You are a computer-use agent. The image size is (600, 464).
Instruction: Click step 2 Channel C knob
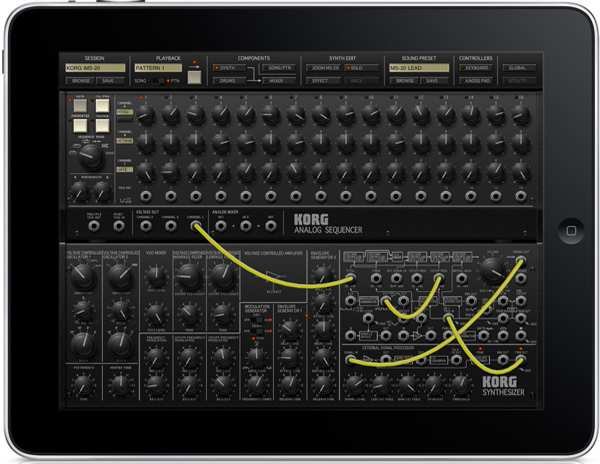coord(171,171)
